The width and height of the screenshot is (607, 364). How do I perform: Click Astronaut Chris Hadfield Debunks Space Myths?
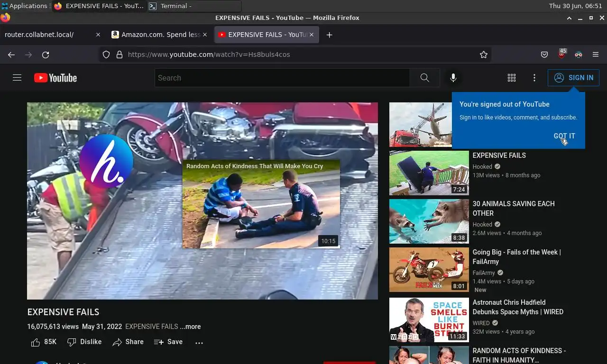(x=518, y=307)
